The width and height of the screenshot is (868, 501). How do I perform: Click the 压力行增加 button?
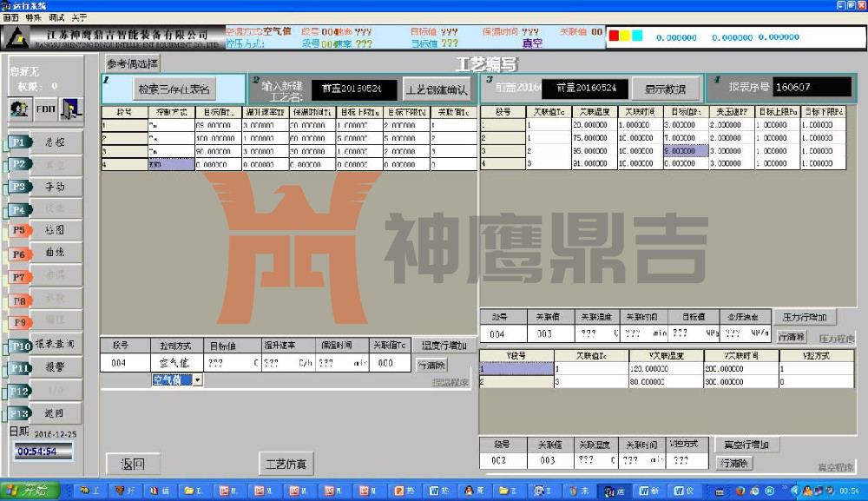click(x=805, y=317)
